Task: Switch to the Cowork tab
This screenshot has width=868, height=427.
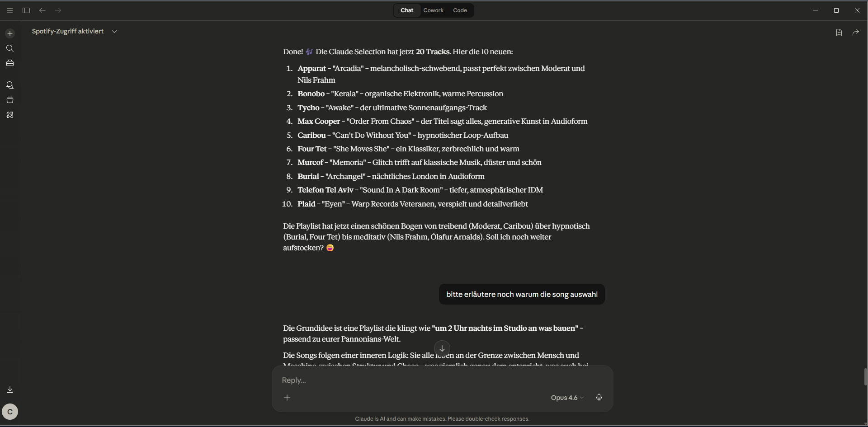Action: coord(433,10)
